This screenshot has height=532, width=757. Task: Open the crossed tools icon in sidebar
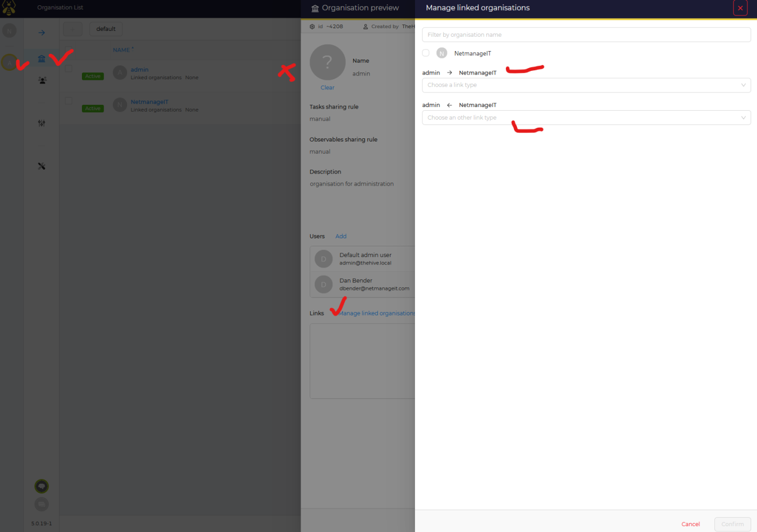[x=41, y=166]
